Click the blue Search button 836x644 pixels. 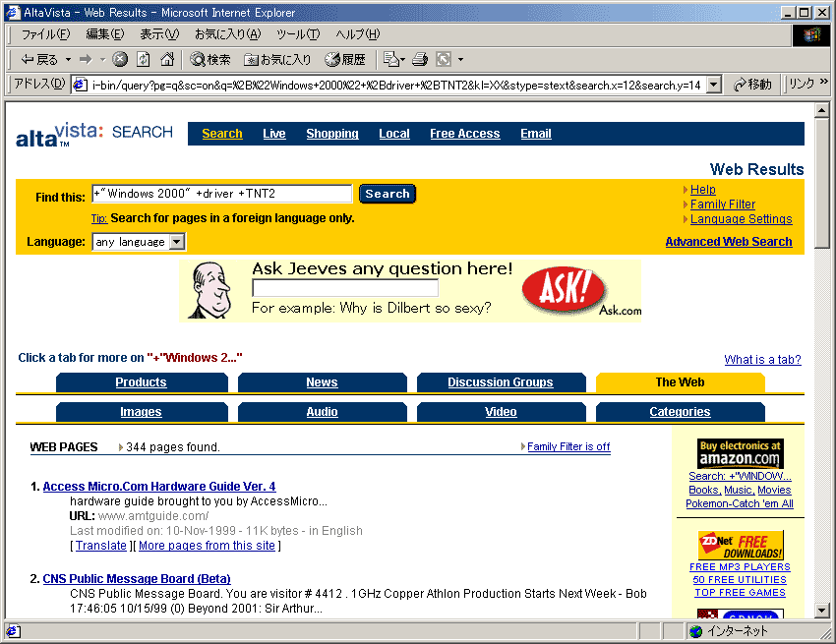click(x=388, y=194)
